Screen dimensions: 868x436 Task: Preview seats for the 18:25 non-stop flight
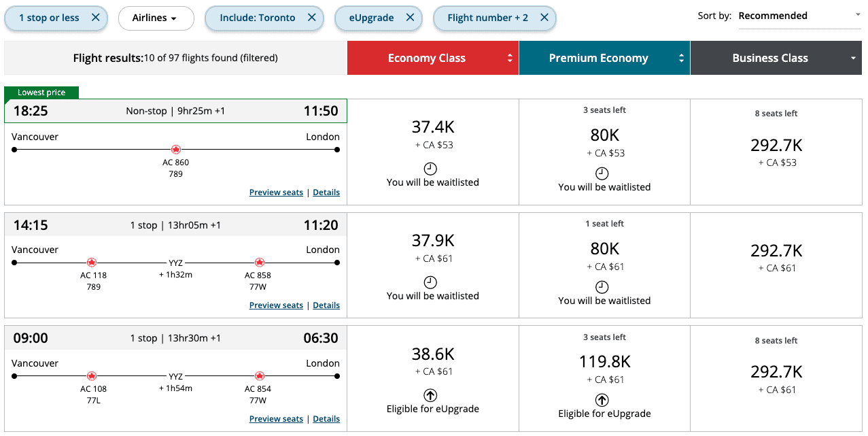click(276, 192)
